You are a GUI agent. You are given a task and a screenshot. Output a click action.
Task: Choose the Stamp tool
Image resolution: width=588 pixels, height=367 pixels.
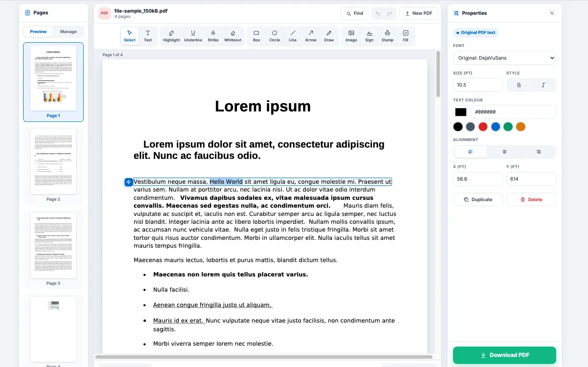387,36
